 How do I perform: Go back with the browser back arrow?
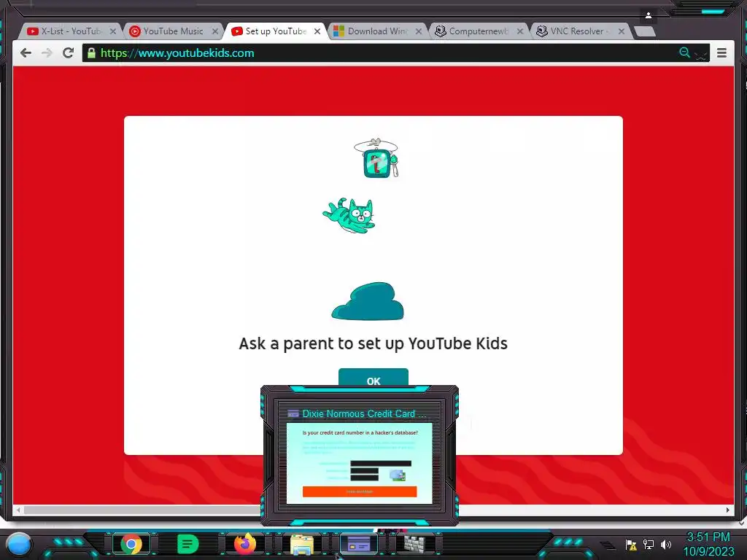point(26,52)
